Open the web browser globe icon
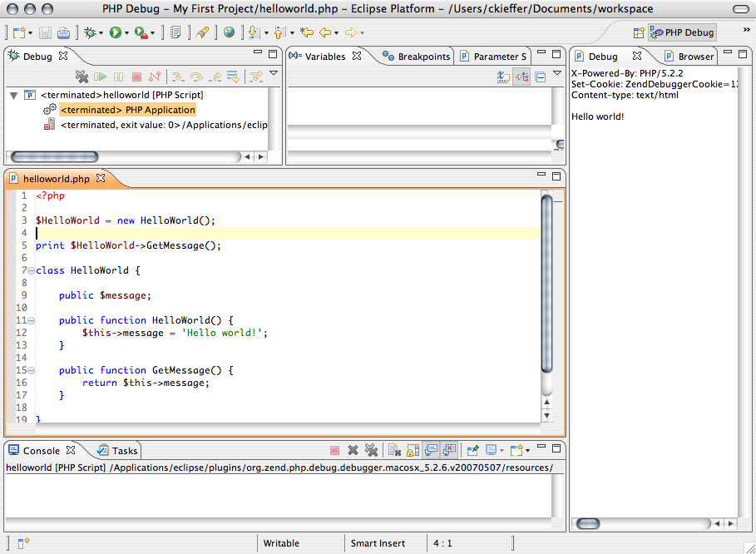This screenshot has width=756, height=554. (229, 32)
